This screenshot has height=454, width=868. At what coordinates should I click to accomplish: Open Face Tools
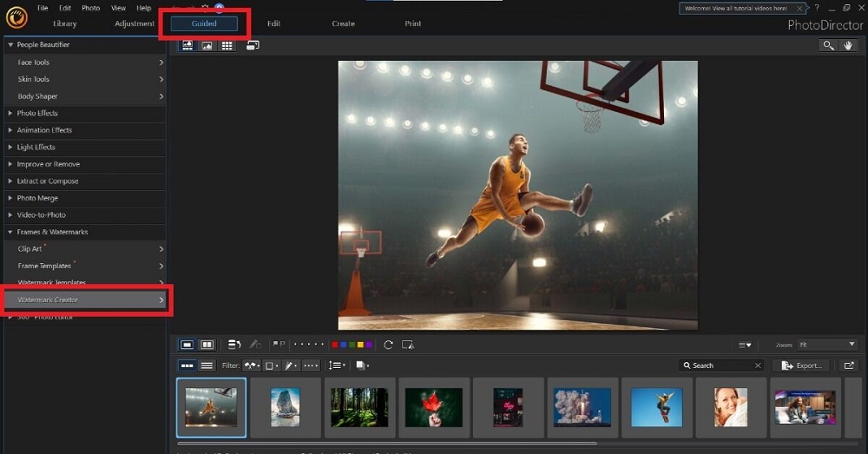pos(85,63)
